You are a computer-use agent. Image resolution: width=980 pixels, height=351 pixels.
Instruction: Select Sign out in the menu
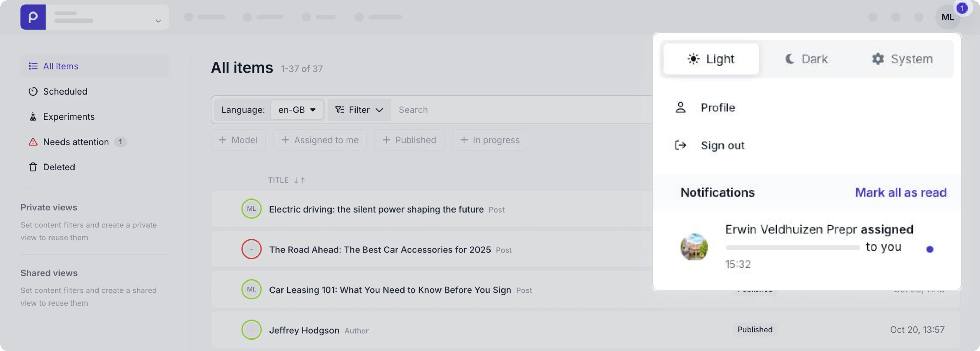722,145
